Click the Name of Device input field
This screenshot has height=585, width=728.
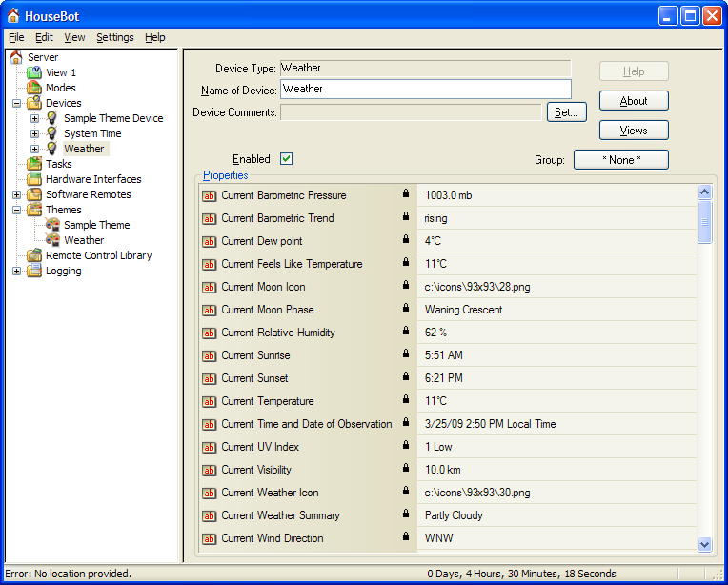click(x=426, y=89)
